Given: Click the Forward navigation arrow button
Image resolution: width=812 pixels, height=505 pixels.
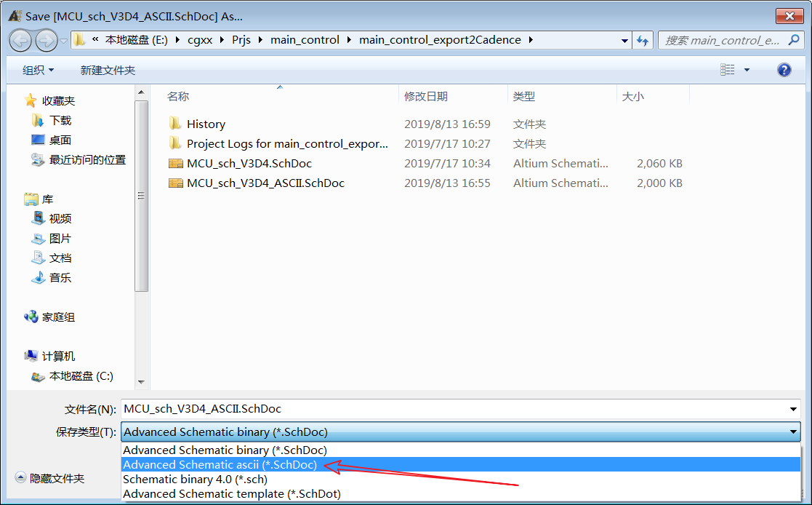Looking at the screenshot, I should 46,41.
